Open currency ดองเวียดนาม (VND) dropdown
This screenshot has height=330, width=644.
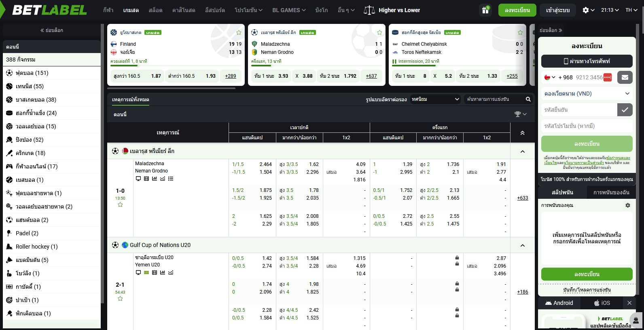coord(587,94)
